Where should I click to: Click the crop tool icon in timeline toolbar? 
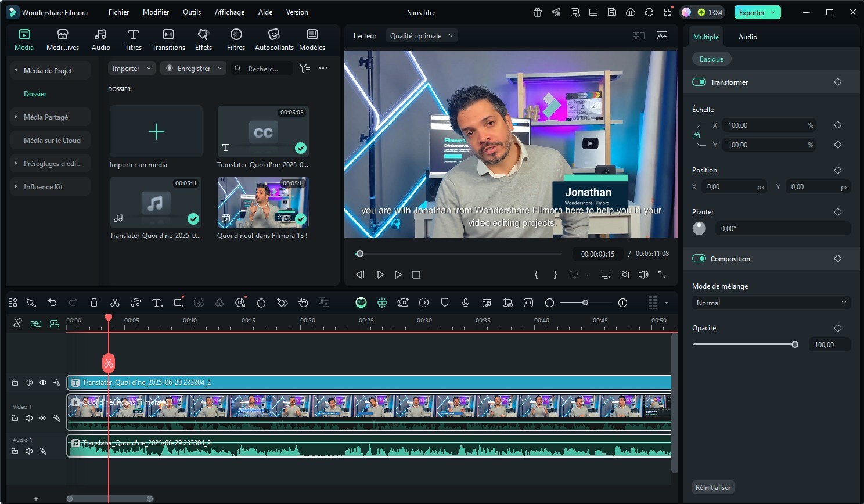pos(178,303)
